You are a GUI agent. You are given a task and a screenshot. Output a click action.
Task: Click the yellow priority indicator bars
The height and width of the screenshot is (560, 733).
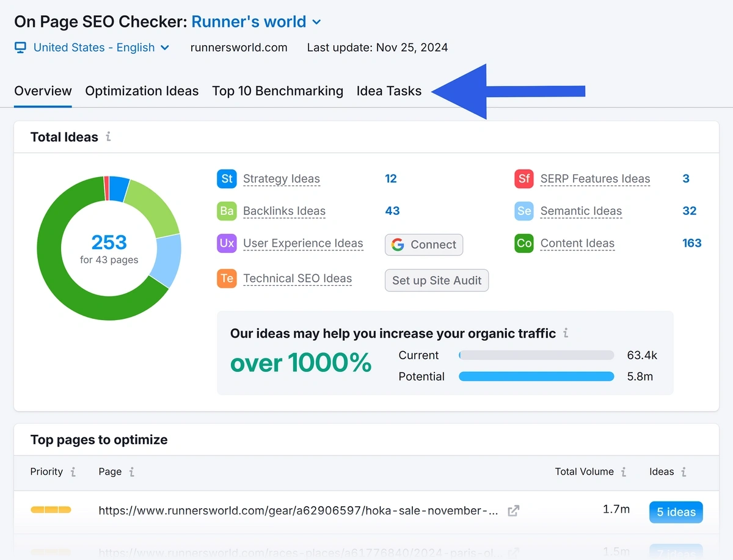click(51, 509)
